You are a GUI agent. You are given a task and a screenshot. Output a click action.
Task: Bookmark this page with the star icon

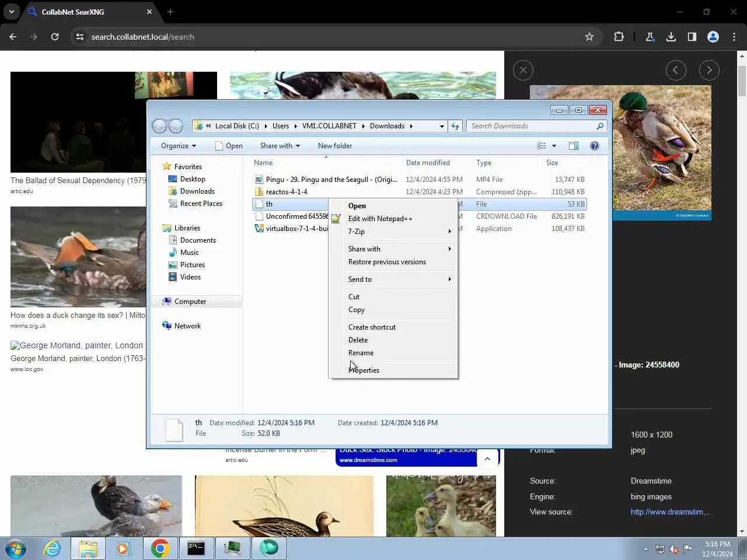pyautogui.click(x=589, y=37)
